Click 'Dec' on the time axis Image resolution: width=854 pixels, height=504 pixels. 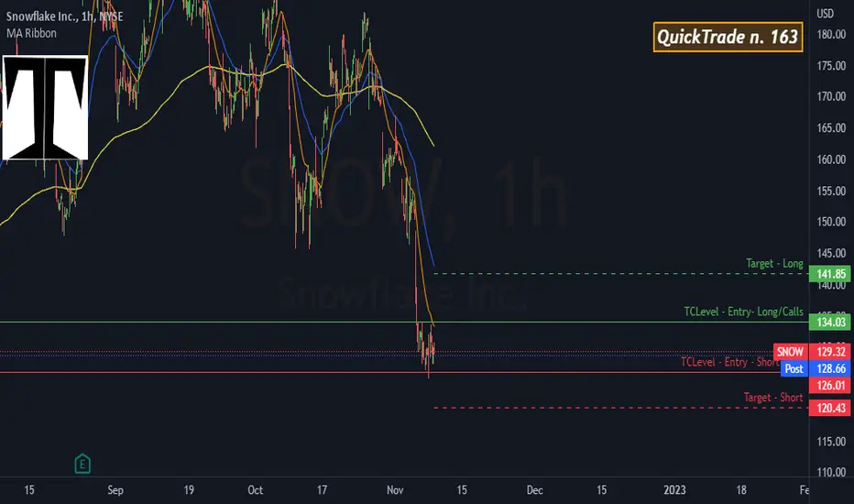tap(535, 490)
